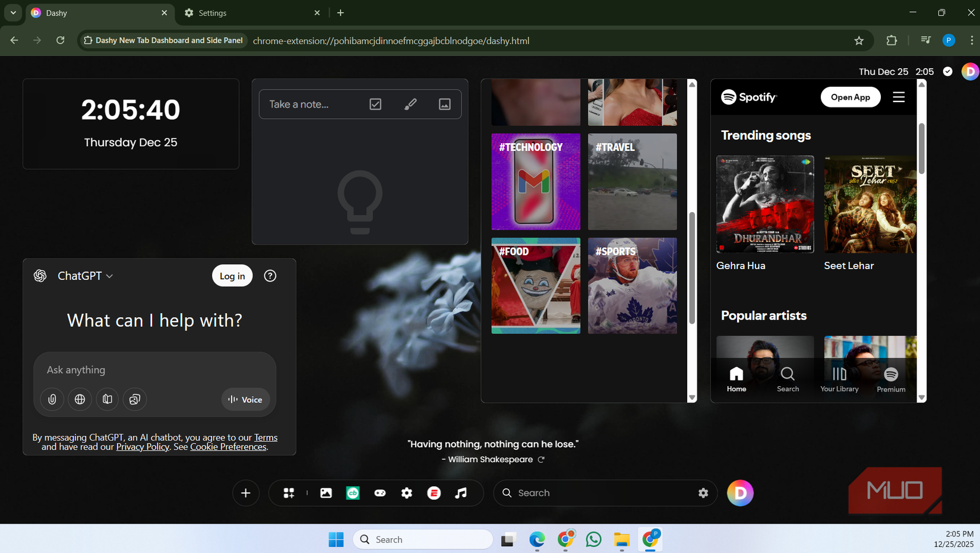The height and width of the screenshot is (553, 980).
Task: Start ChatGPT Voice mode
Action: pyautogui.click(x=245, y=399)
